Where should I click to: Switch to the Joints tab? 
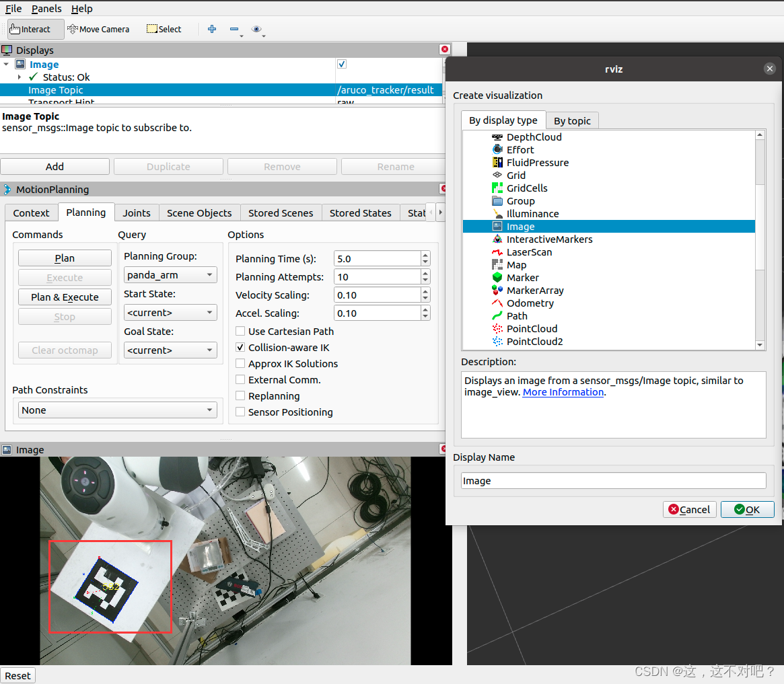tap(137, 213)
